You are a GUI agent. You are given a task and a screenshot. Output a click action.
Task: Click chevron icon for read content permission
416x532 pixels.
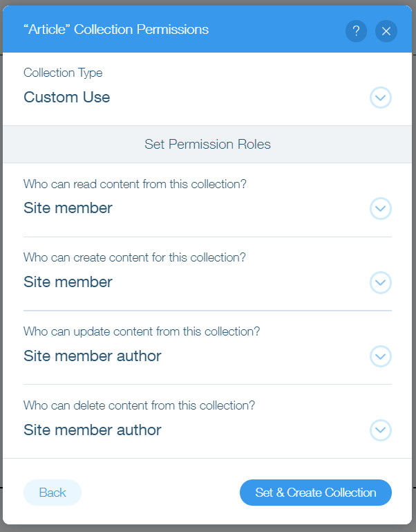click(x=380, y=208)
